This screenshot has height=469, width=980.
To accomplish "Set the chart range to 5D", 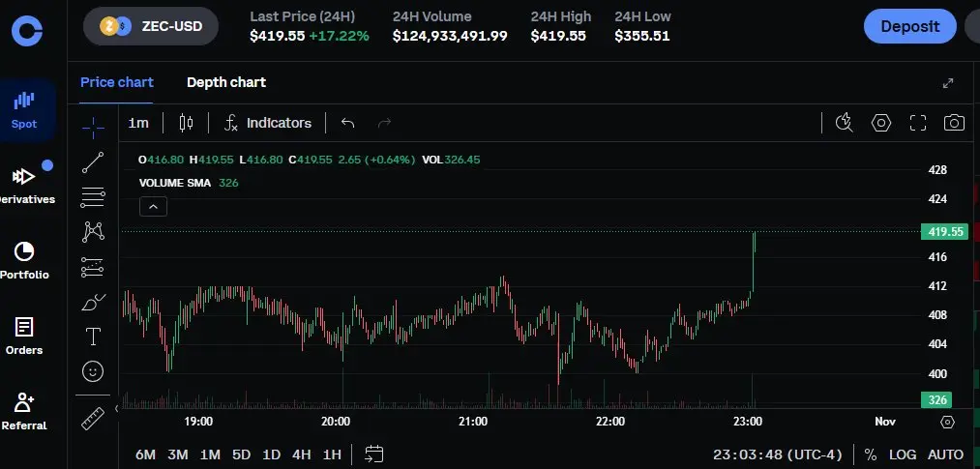I will coord(241,454).
